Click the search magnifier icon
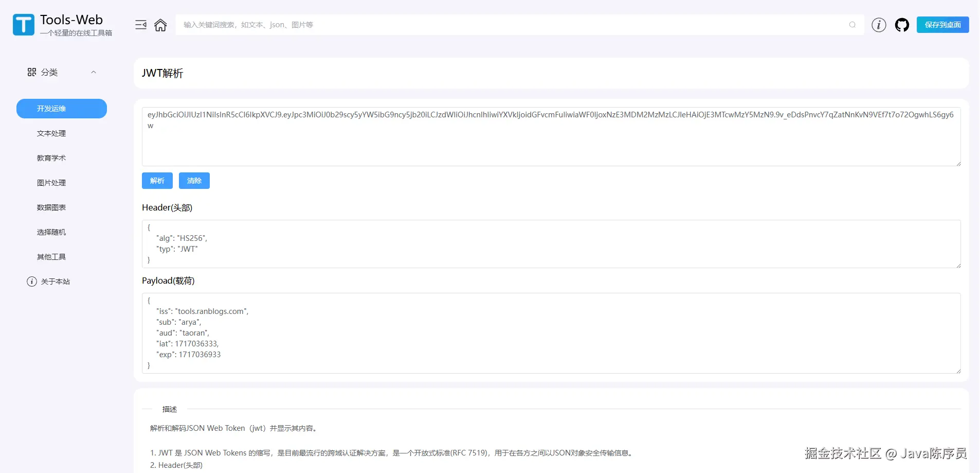The width and height of the screenshot is (980, 473). click(852, 25)
